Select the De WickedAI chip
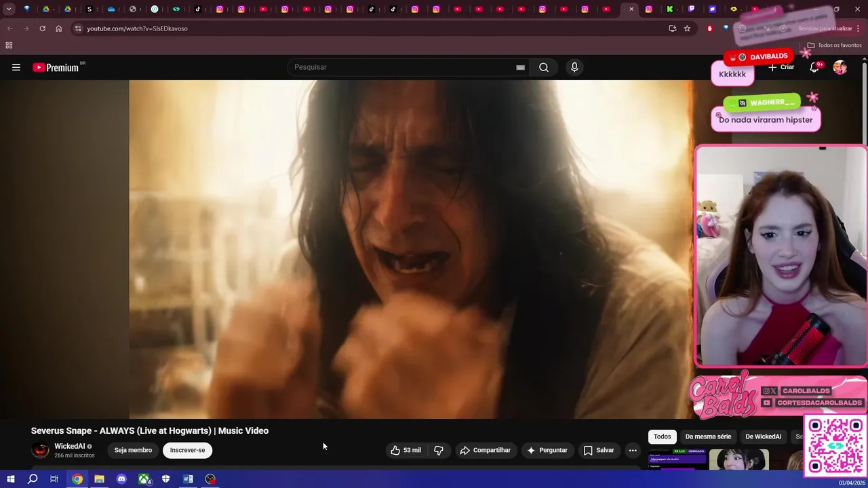The image size is (868, 488). [x=763, y=436]
